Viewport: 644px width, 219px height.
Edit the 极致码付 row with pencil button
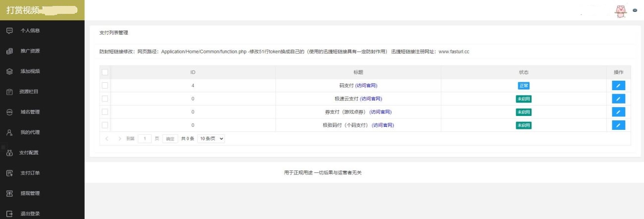click(x=618, y=125)
